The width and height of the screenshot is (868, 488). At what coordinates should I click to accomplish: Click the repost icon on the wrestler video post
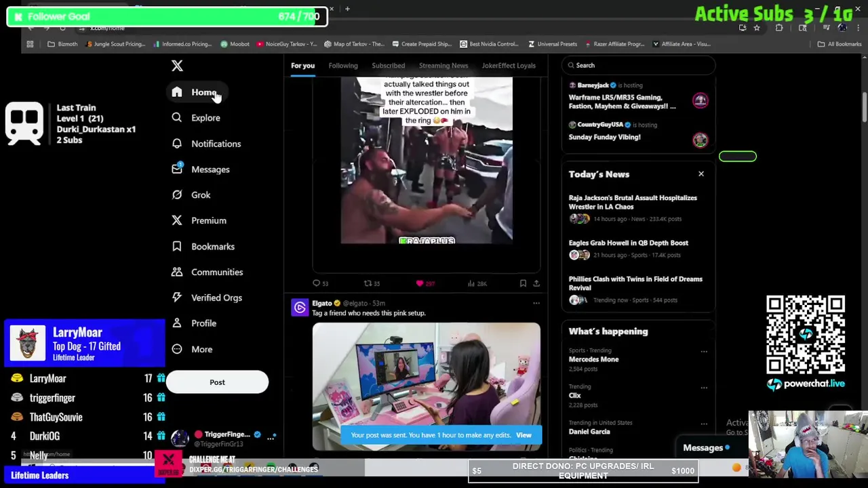click(368, 283)
